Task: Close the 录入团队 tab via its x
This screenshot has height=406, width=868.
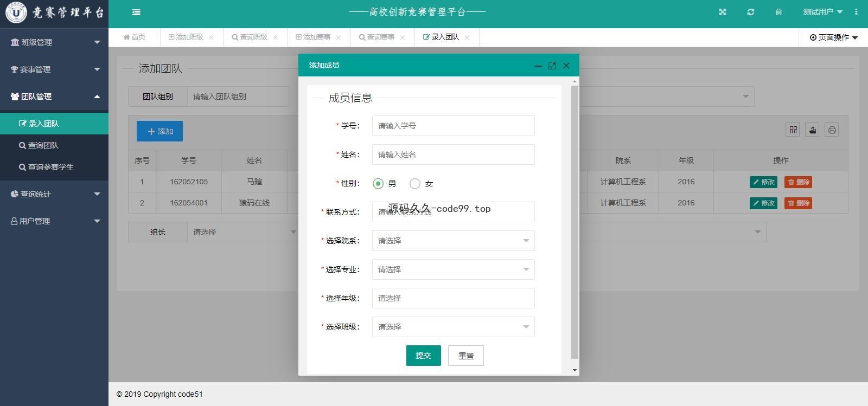Action: (467, 37)
